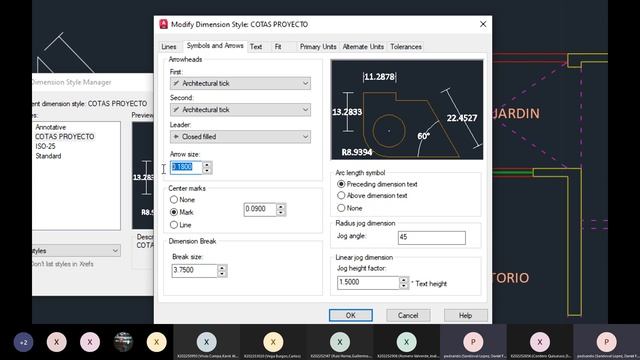Decrease Break size stepper

(222, 274)
